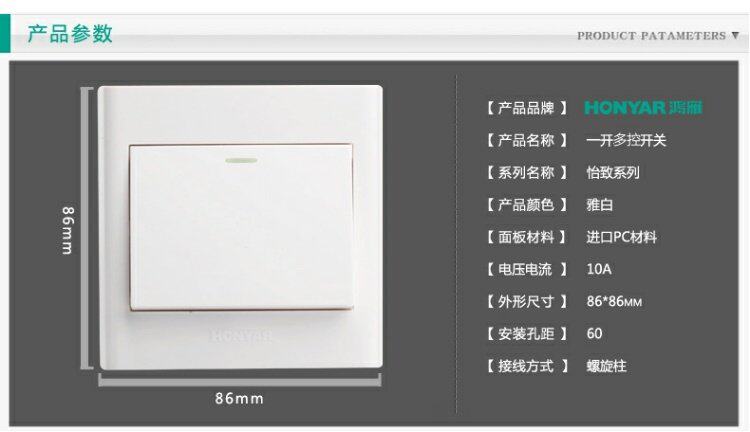Click the 安装孔距 label
This screenshot has width=750, height=432.
coord(526,334)
